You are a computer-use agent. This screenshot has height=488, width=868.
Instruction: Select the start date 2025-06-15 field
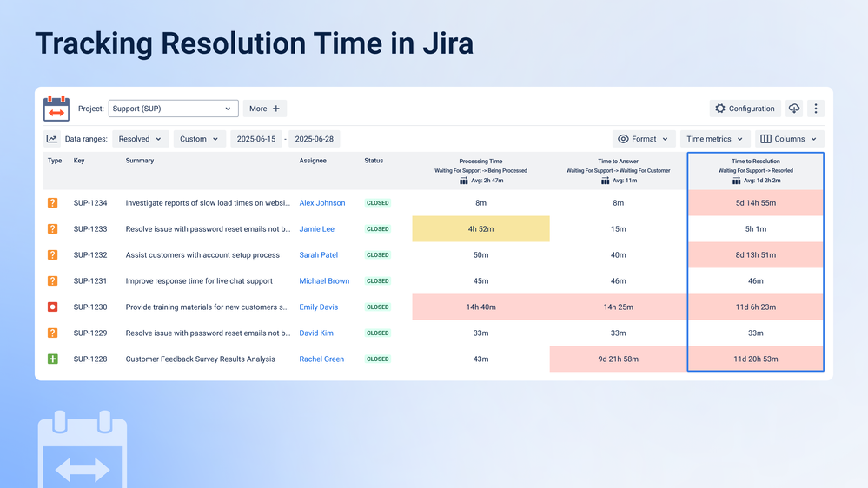pos(256,139)
